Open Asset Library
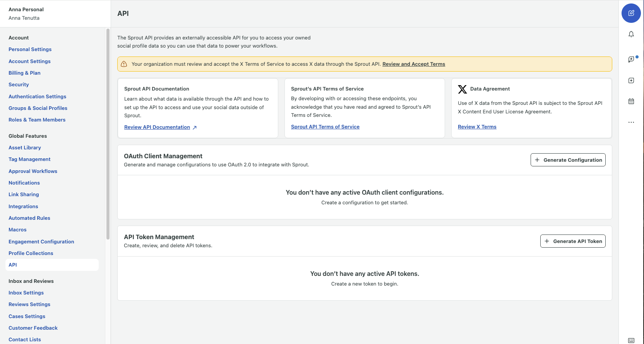644x344 pixels. [25, 148]
